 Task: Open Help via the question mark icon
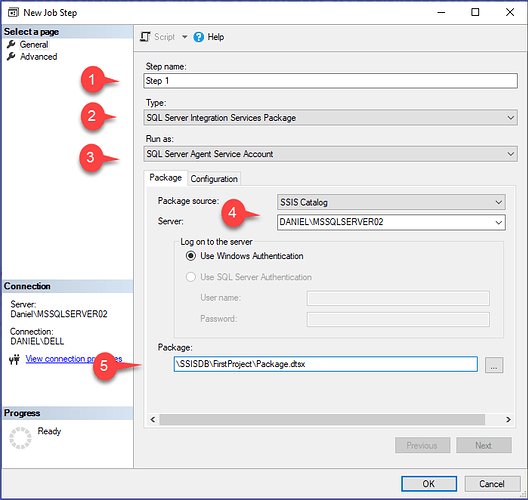[198, 37]
